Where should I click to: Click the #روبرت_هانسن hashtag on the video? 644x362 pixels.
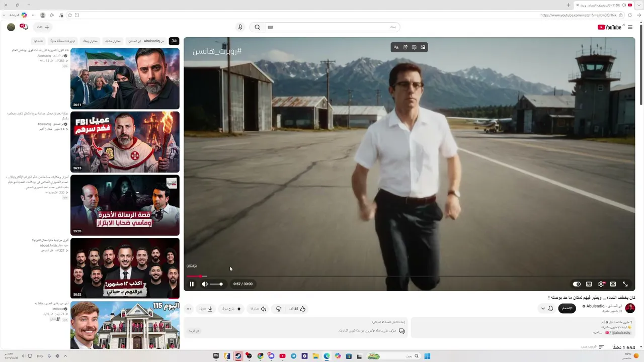pos(217,51)
